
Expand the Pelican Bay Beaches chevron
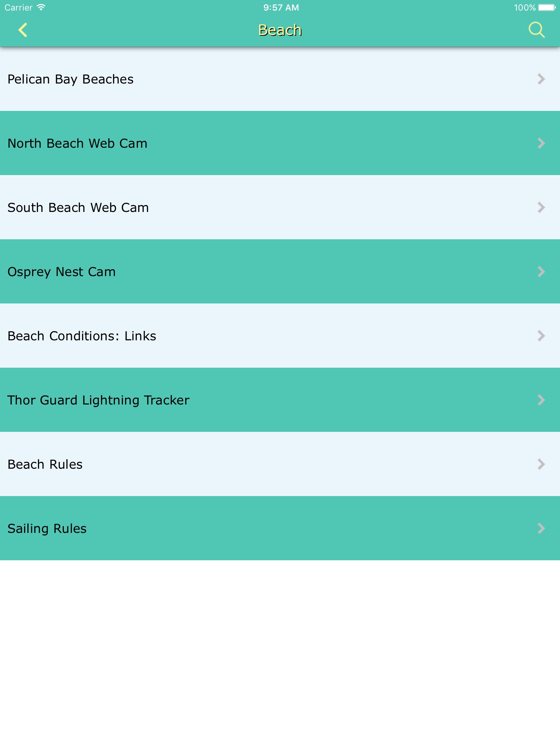pos(541,79)
